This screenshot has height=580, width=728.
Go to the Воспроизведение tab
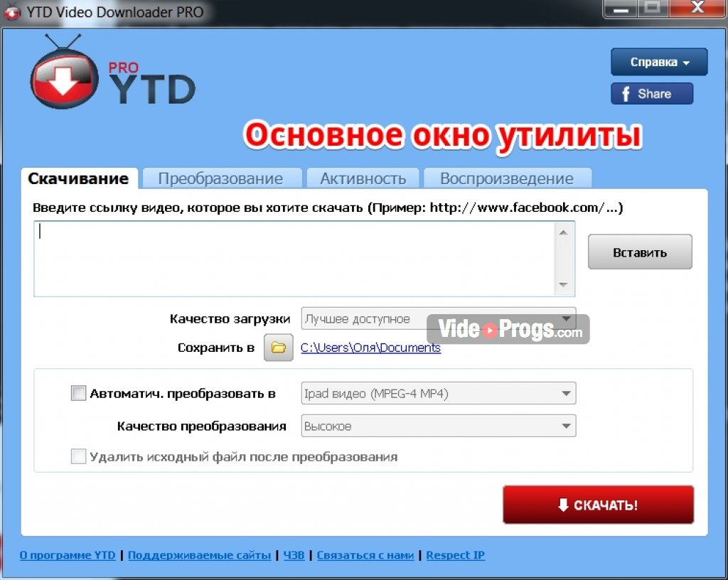click(507, 178)
